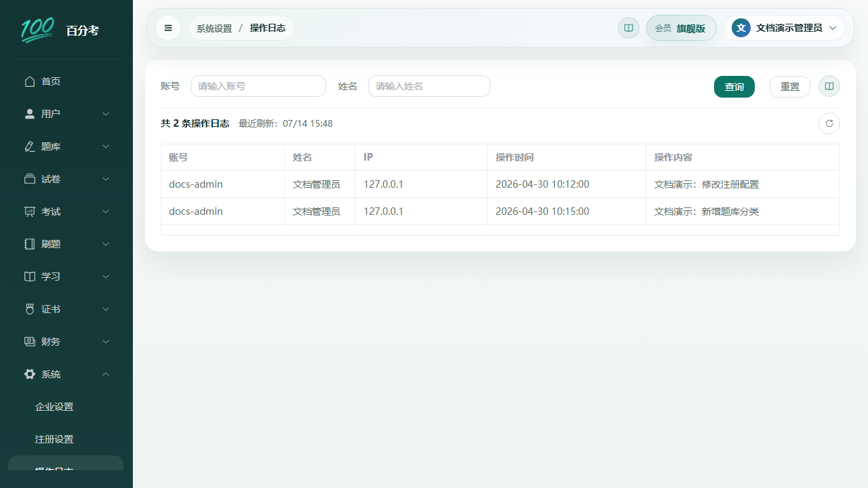Expand the 考试 menu chevron
This screenshot has height=488, width=868.
(106, 211)
